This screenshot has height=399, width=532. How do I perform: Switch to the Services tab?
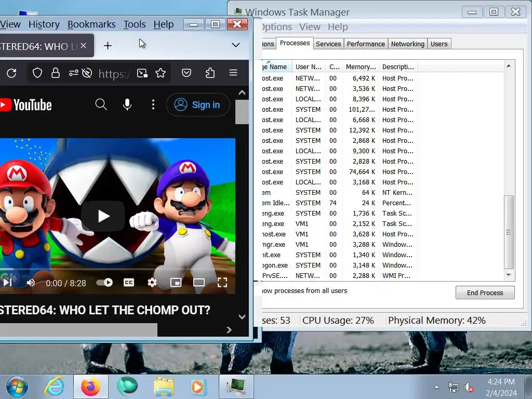(x=328, y=44)
